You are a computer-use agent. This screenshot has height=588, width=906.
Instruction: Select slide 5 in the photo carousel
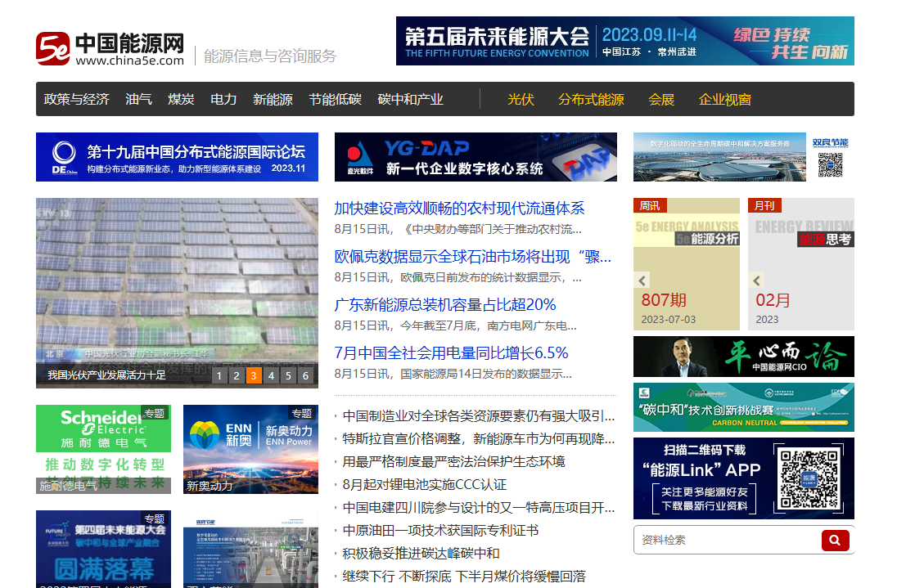point(288,375)
